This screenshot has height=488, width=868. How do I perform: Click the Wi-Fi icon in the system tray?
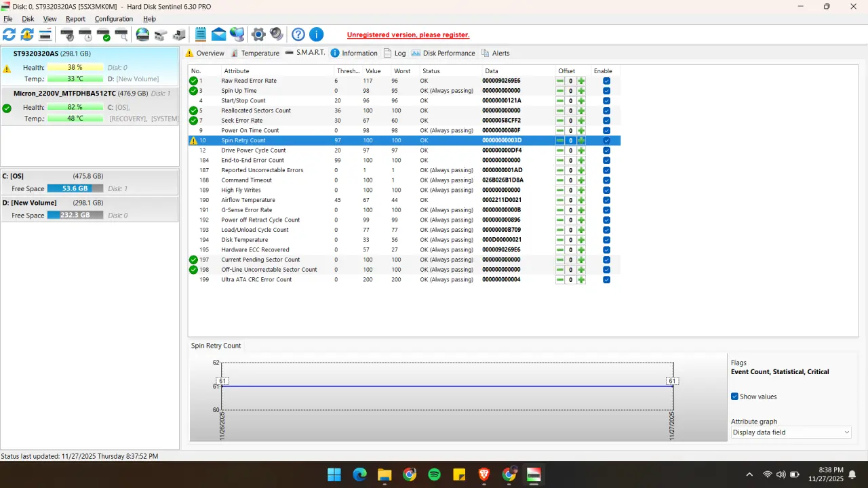tap(768, 474)
